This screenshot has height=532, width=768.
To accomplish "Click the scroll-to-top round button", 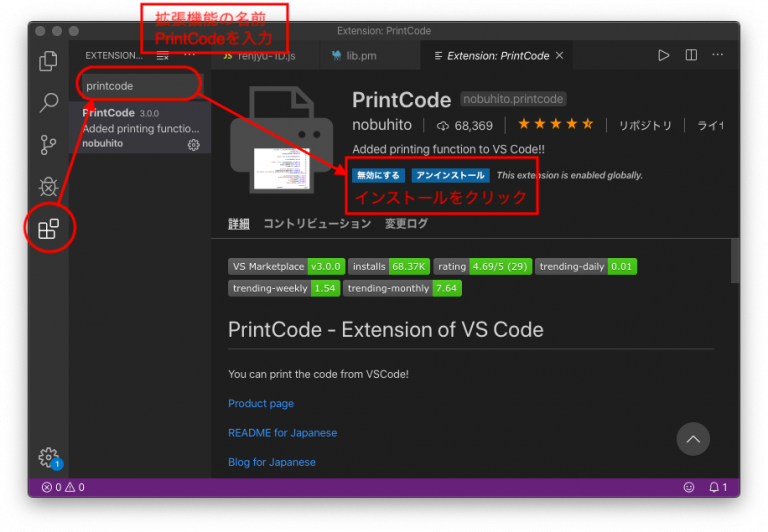I will coord(693,438).
